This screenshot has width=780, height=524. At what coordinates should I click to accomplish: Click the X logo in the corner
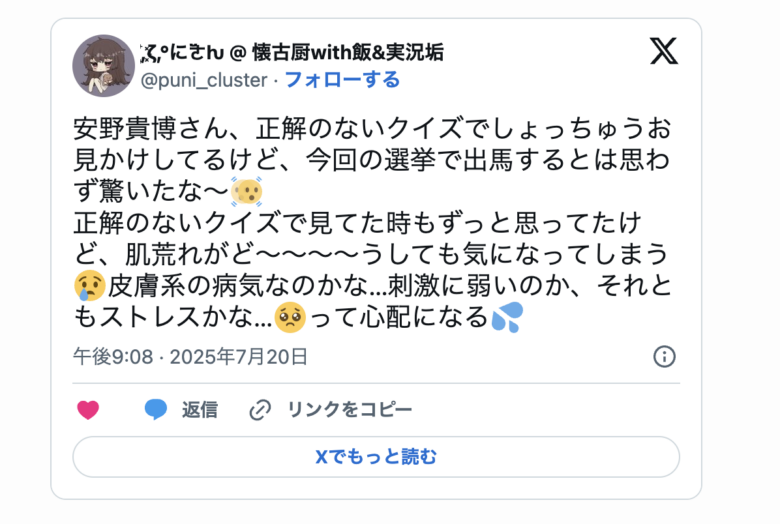click(663, 51)
